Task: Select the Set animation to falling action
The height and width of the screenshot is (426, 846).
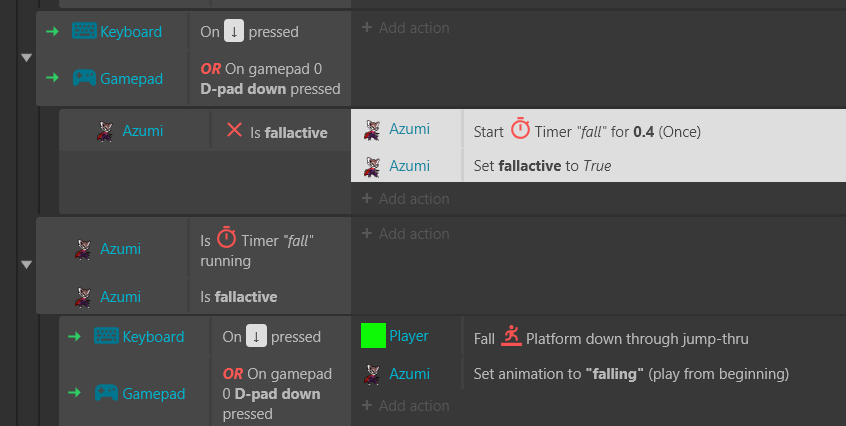Action: click(x=598, y=374)
